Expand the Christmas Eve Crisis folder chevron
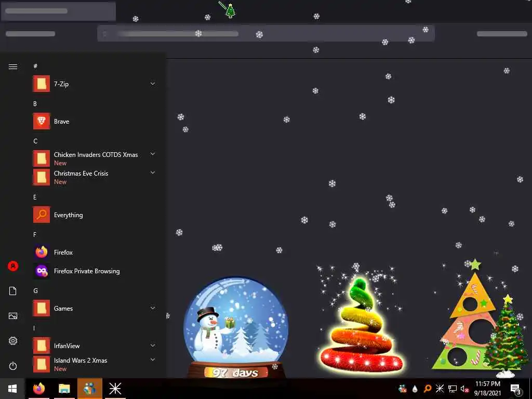The height and width of the screenshot is (399, 532). (153, 172)
